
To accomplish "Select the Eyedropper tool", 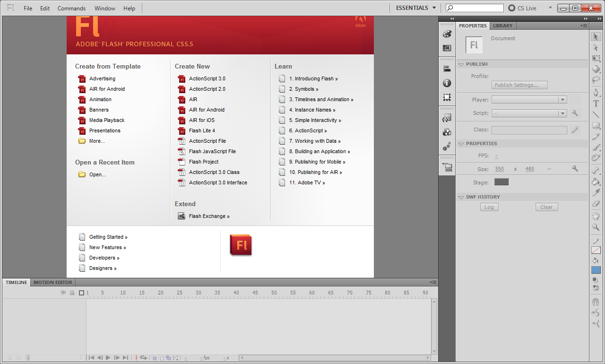I will pos(596,192).
